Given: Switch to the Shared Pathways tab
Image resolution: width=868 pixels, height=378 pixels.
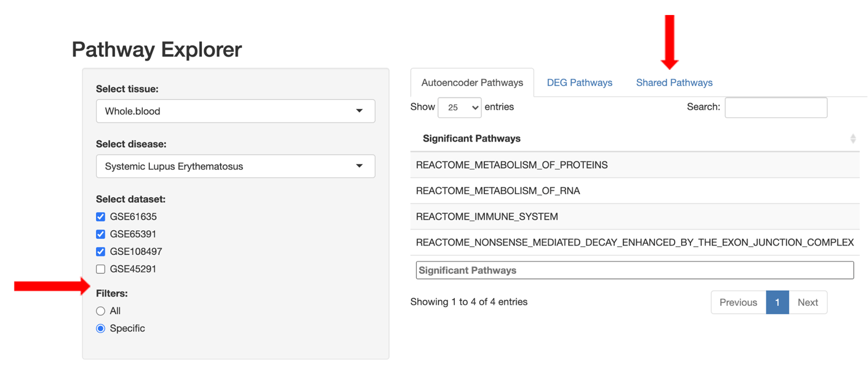Looking at the screenshot, I should [674, 83].
